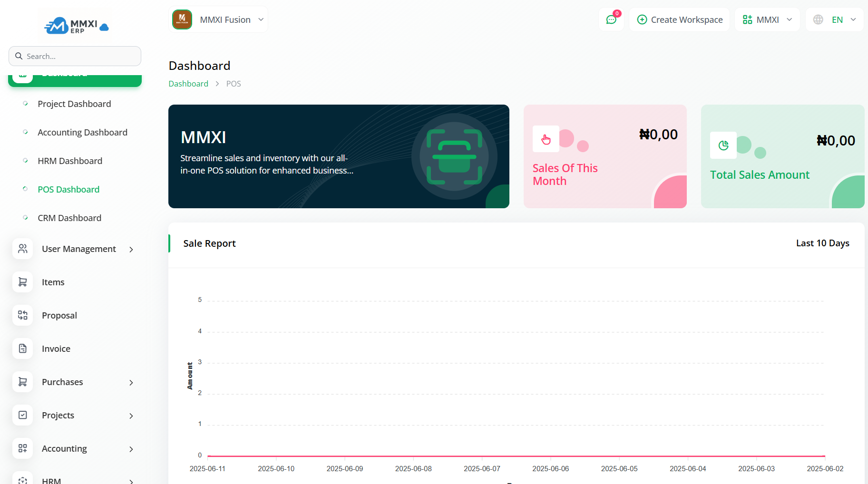
Task: Click the Items cart icon
Action: [22, 282]
